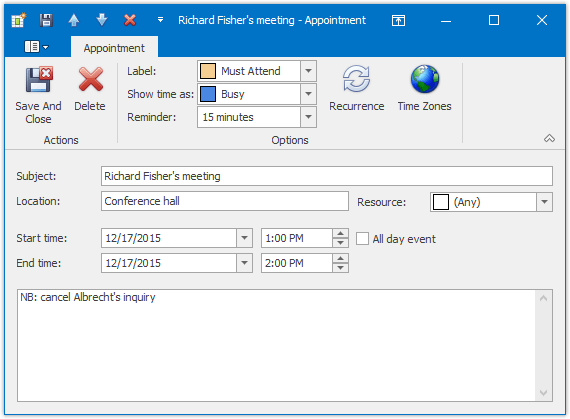Click the Save And Close icon
The image size is (570, 419).
tap(39, 80)
